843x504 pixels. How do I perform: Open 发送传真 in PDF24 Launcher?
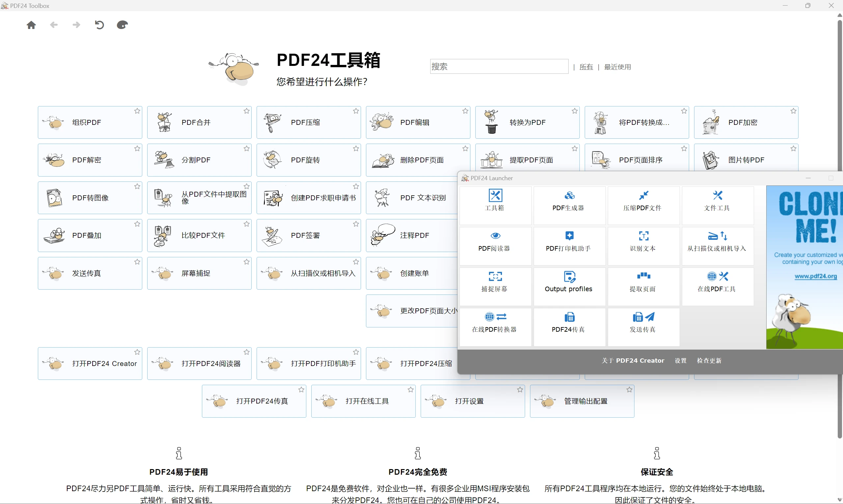click(x=643, y=327)
